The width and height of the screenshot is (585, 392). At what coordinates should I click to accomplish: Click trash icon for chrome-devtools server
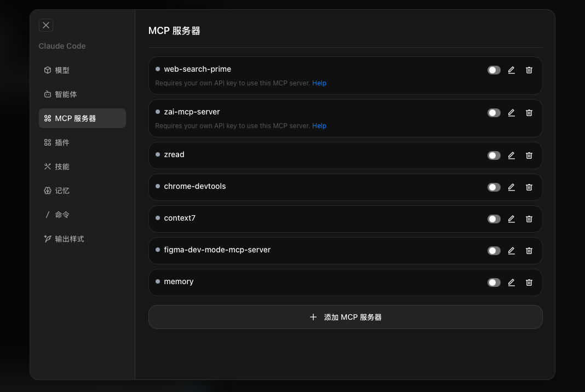click(x=529, y=187)
